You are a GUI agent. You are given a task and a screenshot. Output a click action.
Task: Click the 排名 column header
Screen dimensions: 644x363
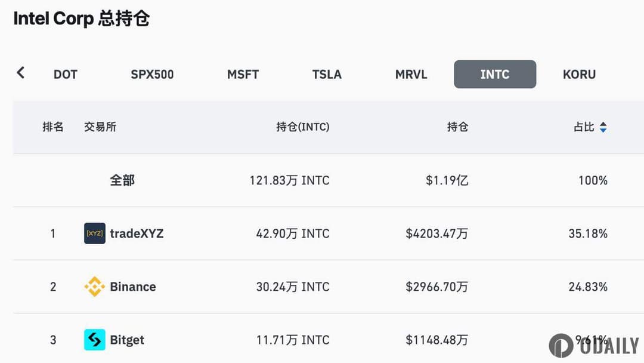coord(53,127)
